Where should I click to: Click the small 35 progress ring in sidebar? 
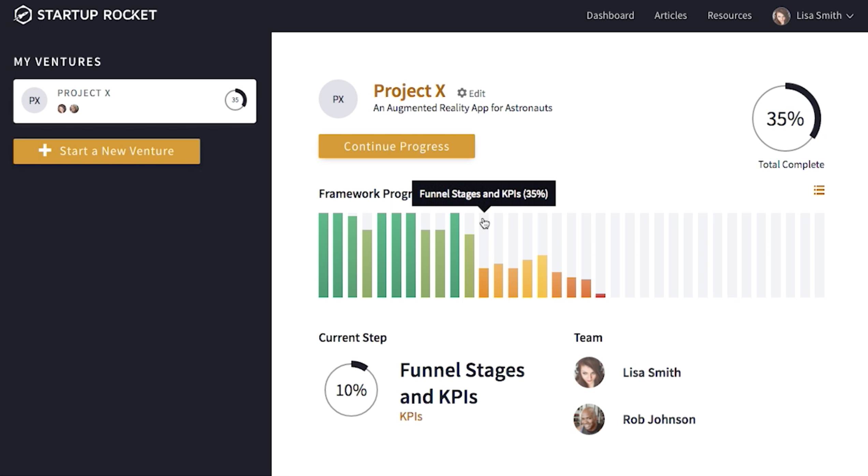(x=235, y=100)
